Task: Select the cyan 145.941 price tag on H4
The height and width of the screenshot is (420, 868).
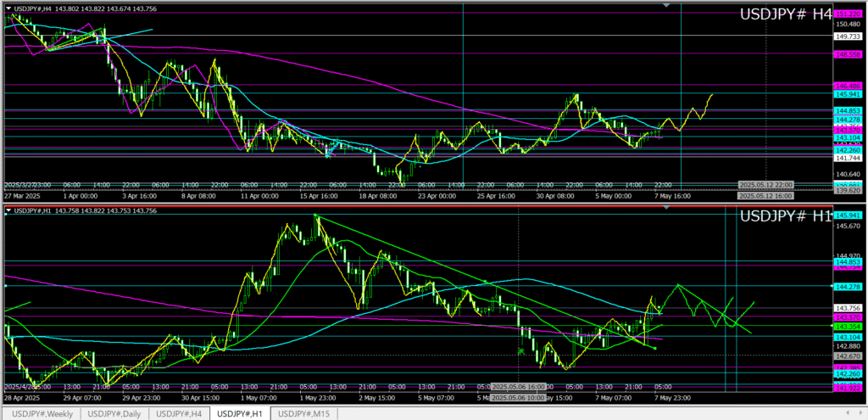Action: (849, 94)
